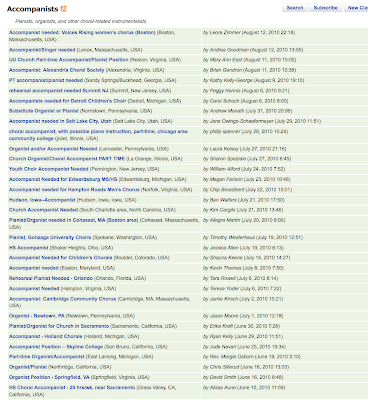Open 'Accompanist needed: Voices Rising women's chorus' listing
This screenshot has width=368, height=400.
coord(82,33)
